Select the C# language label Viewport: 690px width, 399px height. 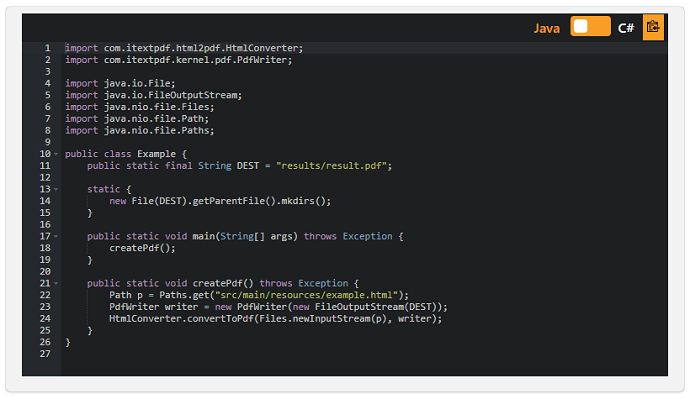tap(626, 28)
